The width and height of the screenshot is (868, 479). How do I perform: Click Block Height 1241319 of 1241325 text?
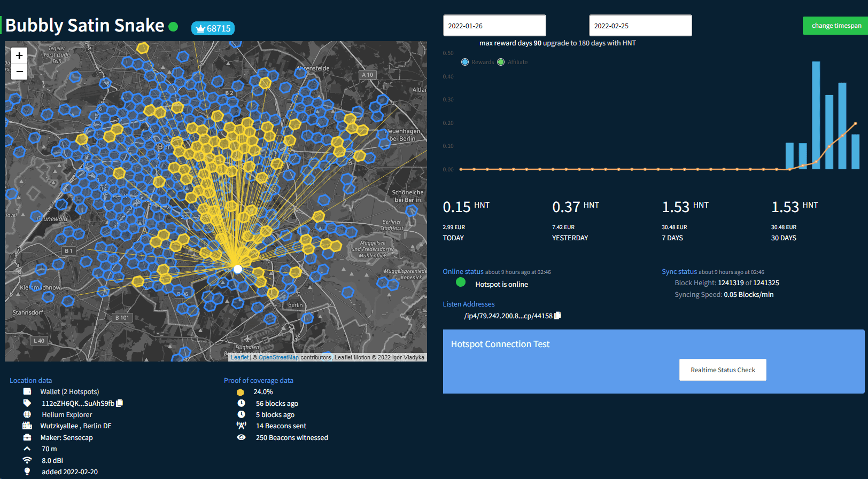click(x=727, y=282)
